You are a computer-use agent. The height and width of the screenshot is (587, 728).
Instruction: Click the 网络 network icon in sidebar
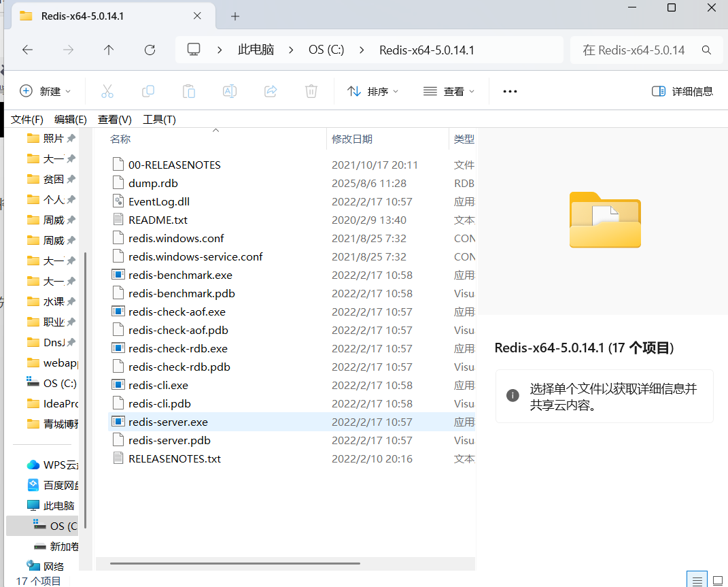[x=33, y=566]
